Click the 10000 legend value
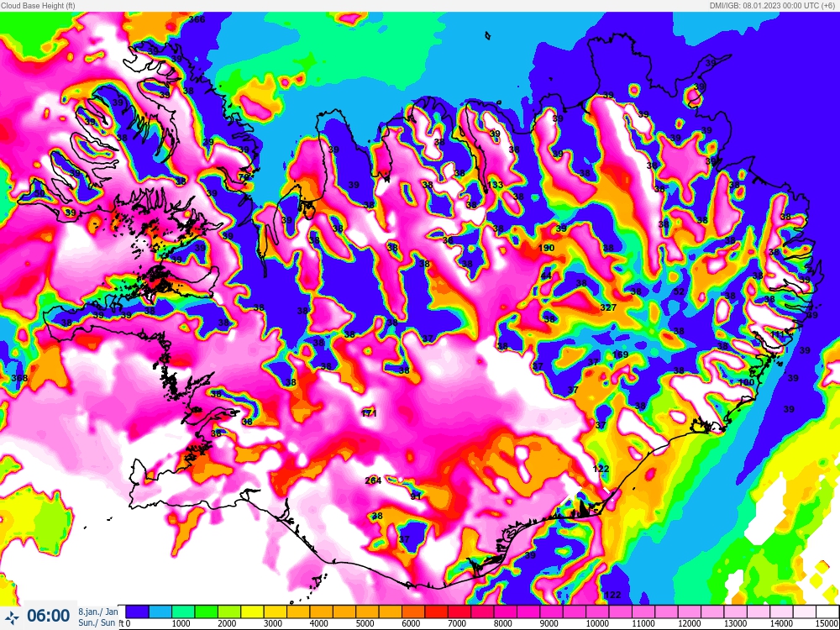 pos(597,623)
